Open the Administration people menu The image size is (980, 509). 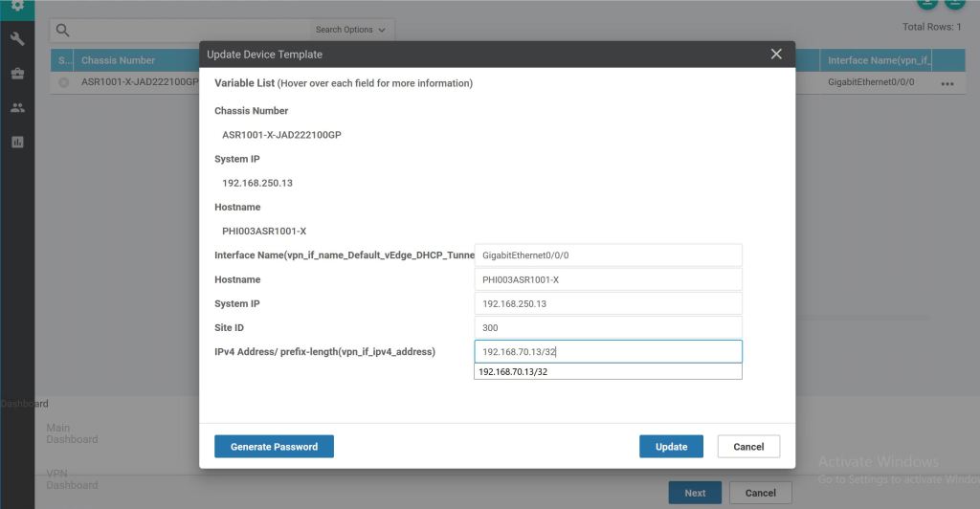click(x=17, y=107)
